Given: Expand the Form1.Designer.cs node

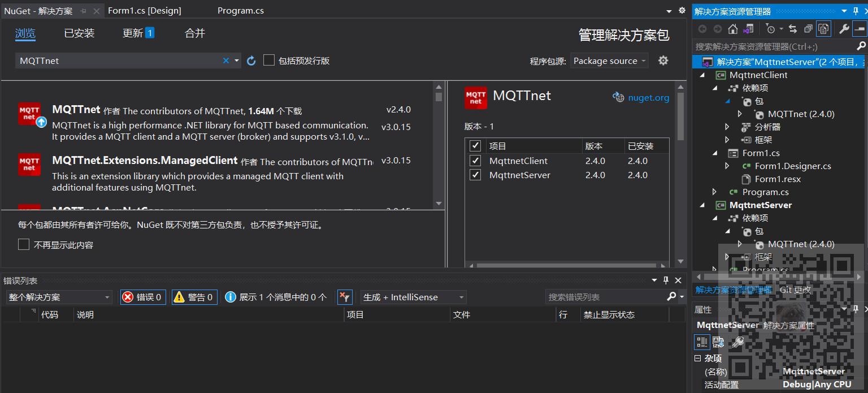Looking at the screenshot, I should pos(728,166).
